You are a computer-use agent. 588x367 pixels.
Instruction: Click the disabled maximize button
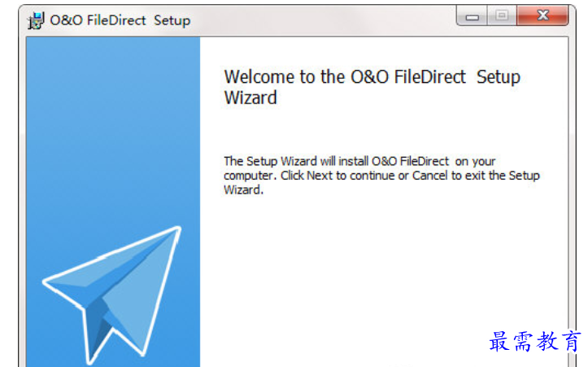502,16
